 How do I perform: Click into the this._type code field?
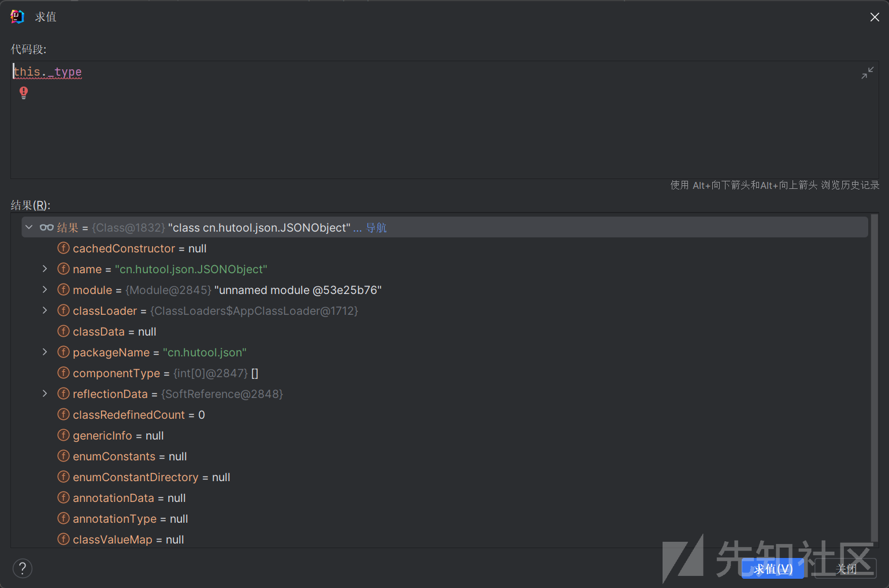(x=444, y=120)
